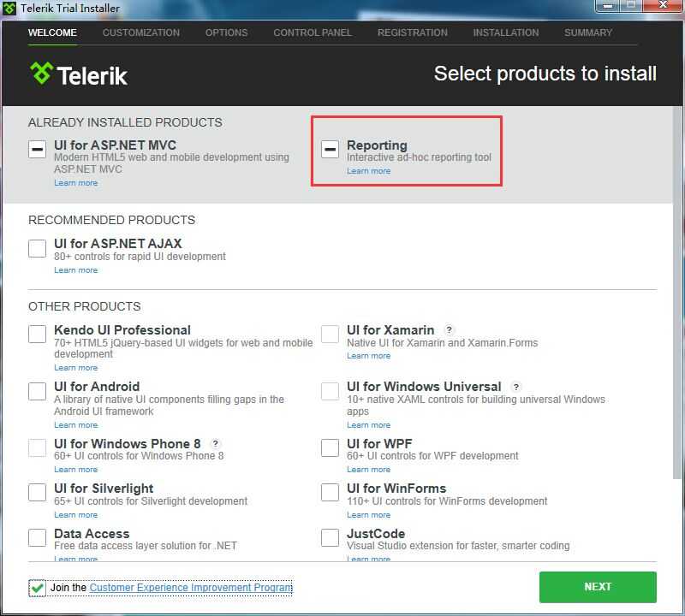Open Customer Experience Improvement Program link

pos(191,588)
